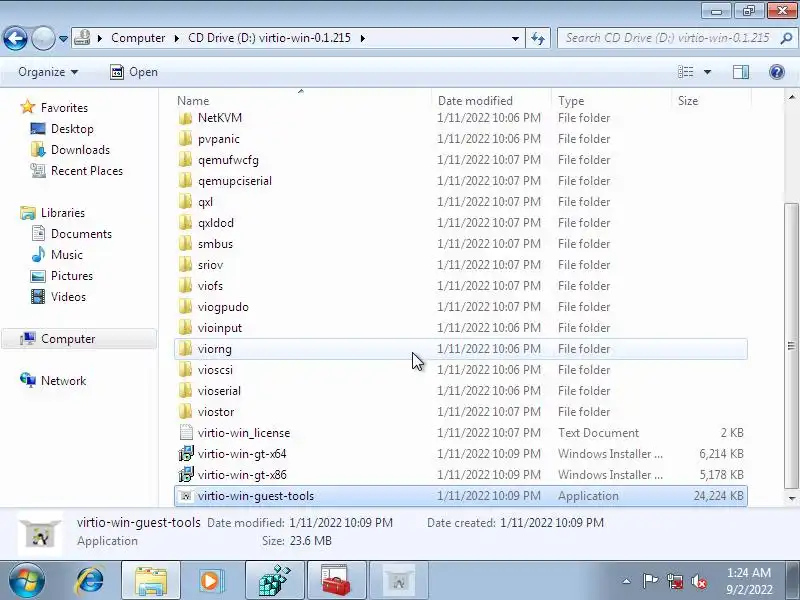Select the qemufwcfg folder icon

point(186,160)
